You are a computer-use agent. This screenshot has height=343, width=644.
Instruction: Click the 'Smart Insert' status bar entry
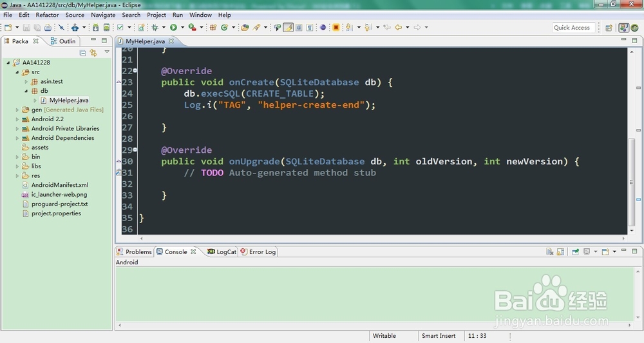point(439,336)
